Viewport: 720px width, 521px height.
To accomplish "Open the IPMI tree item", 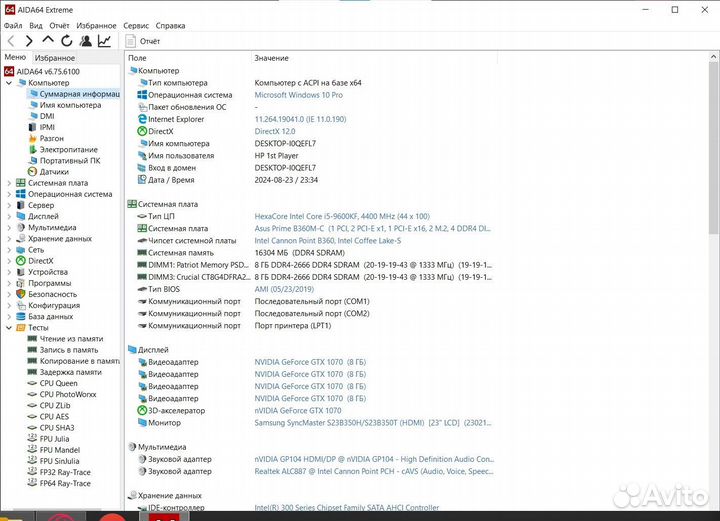I will pos(47,127).
